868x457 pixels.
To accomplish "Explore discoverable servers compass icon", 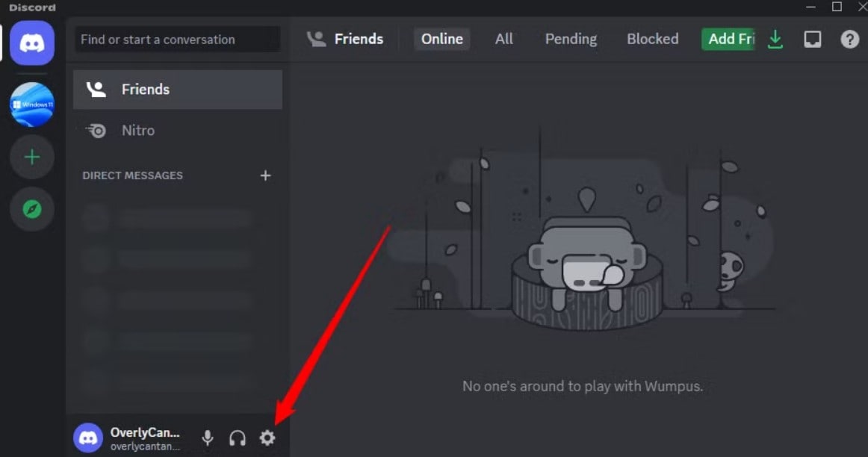I will click(32, 209).
